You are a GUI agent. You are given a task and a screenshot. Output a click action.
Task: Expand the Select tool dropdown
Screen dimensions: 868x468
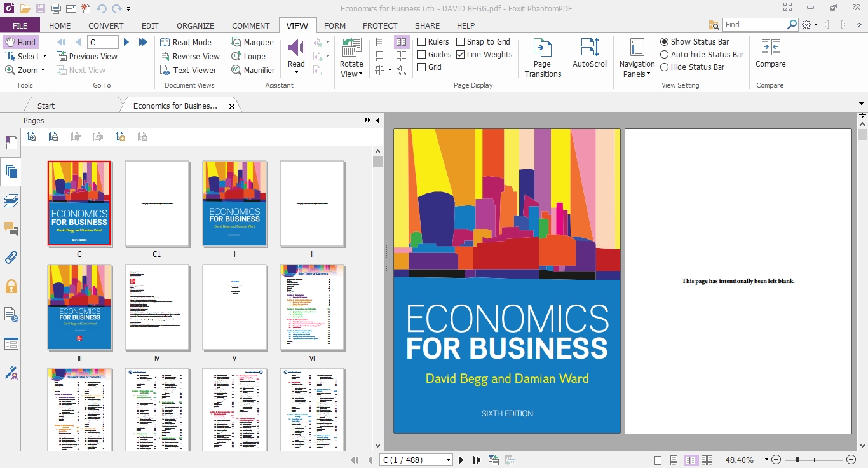click(44, 56)
